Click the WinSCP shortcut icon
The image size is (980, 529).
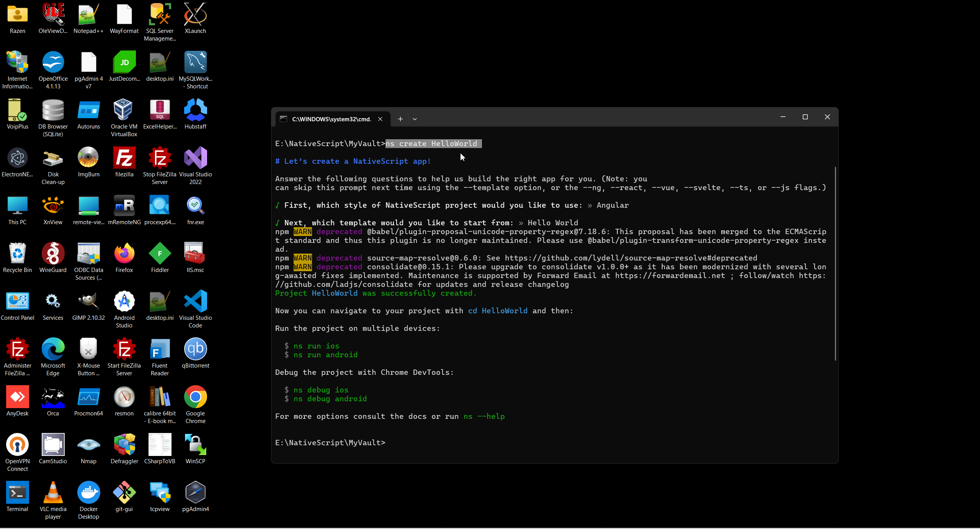click(195, 445)
